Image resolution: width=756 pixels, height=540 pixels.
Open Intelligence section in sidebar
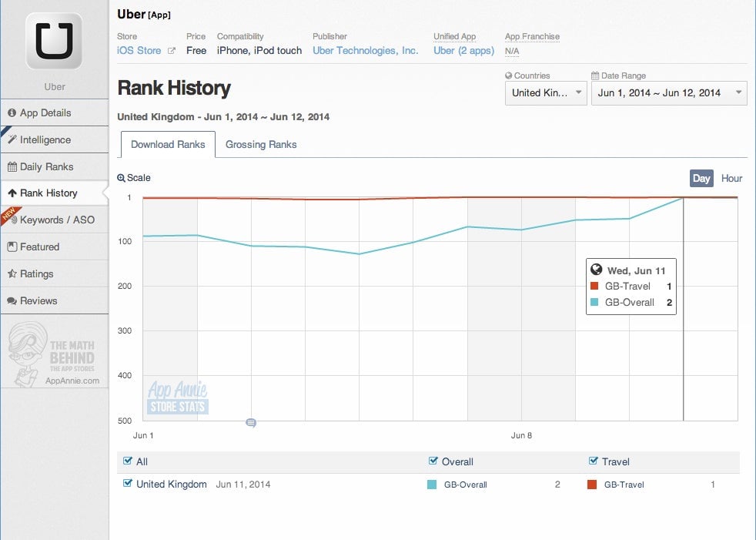[55, 140]
